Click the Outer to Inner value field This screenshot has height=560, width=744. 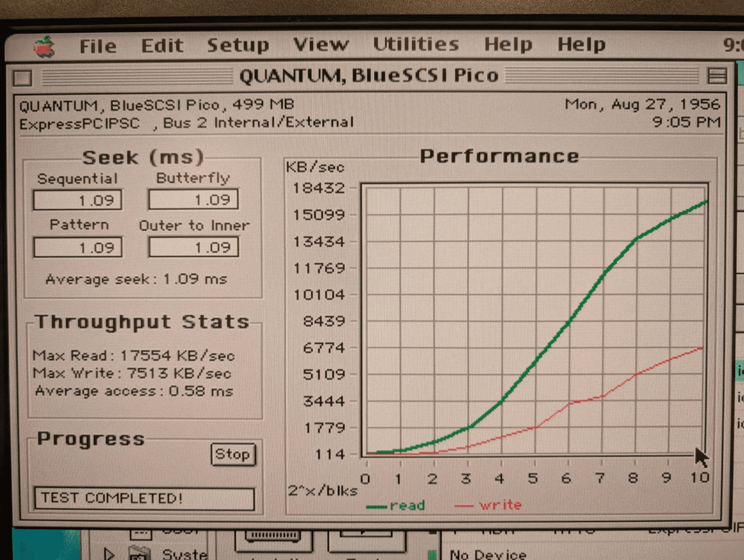[194, 247]
